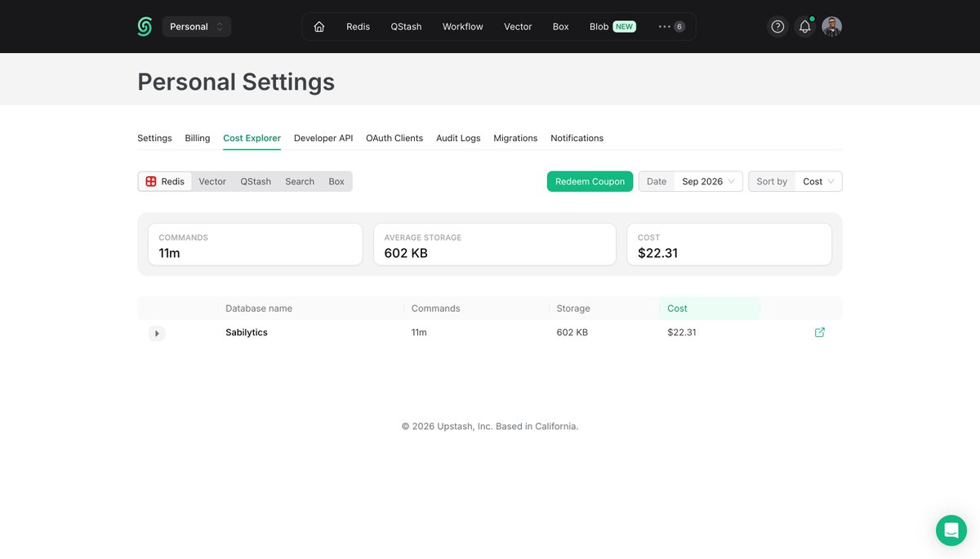
Task: Switch the product filter to QStash
Action: [x=256, y=181]
